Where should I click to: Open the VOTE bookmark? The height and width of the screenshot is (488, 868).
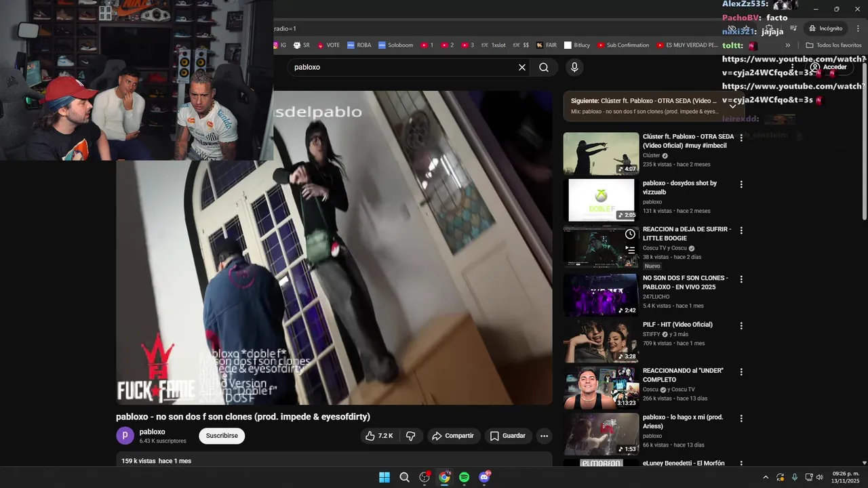tap(328, 45)
